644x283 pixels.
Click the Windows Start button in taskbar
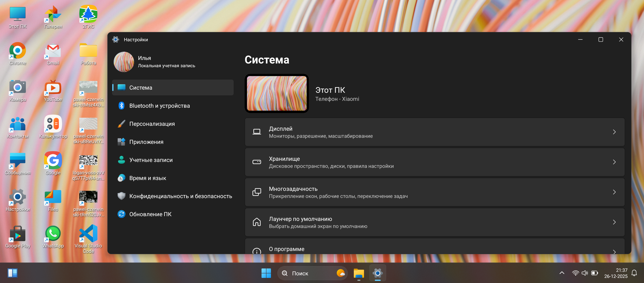click(266, 273)
